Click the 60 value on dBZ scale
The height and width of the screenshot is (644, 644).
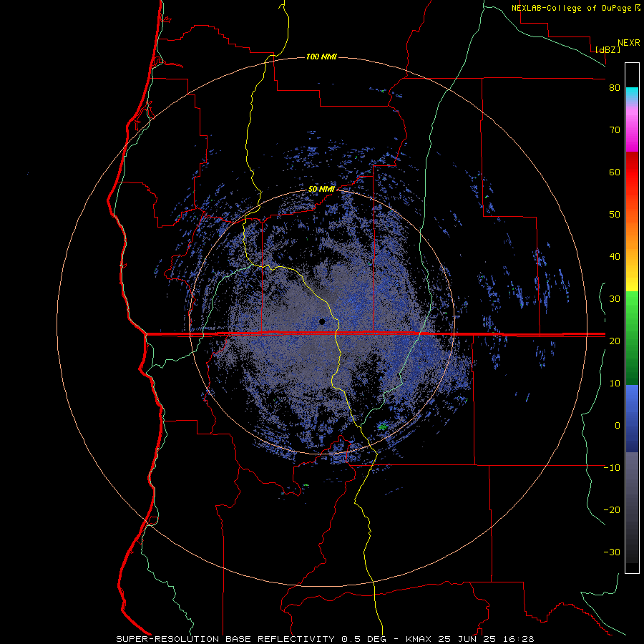(615, 172)
